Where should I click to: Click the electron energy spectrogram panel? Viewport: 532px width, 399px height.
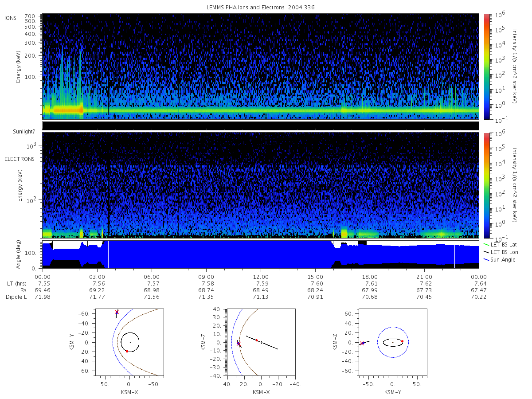click(261, 185)
